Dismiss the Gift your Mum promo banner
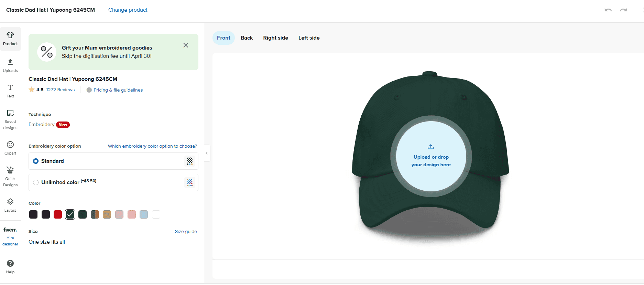This screenshot has height=285, width=644. (x=186, y=45)
